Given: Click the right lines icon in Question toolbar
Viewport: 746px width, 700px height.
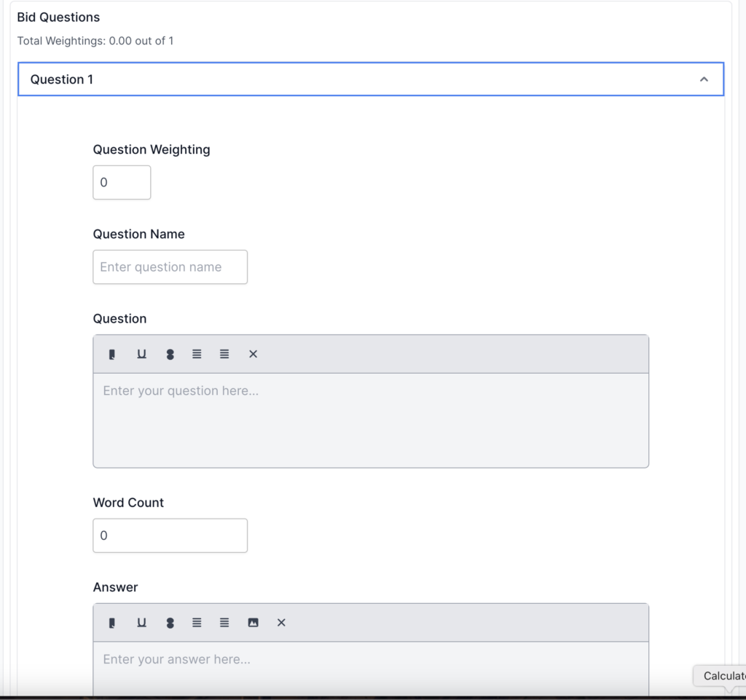Looking at the screenshot, I should pyautogui.click(x=224, y=354).
